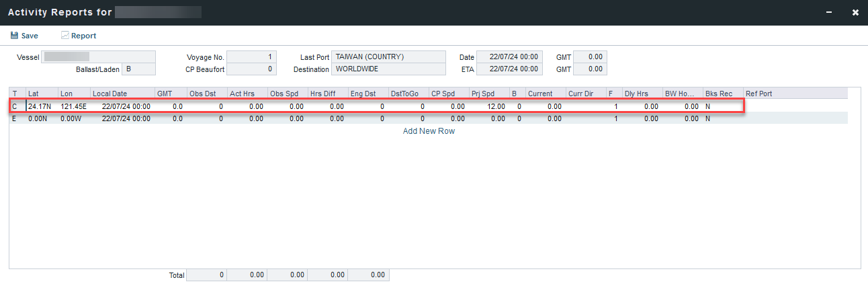The width and height of the screenshot is (868, 288).
Task: Select the Prj Spd cell showing 12.00
Action: tap(490, 106)
